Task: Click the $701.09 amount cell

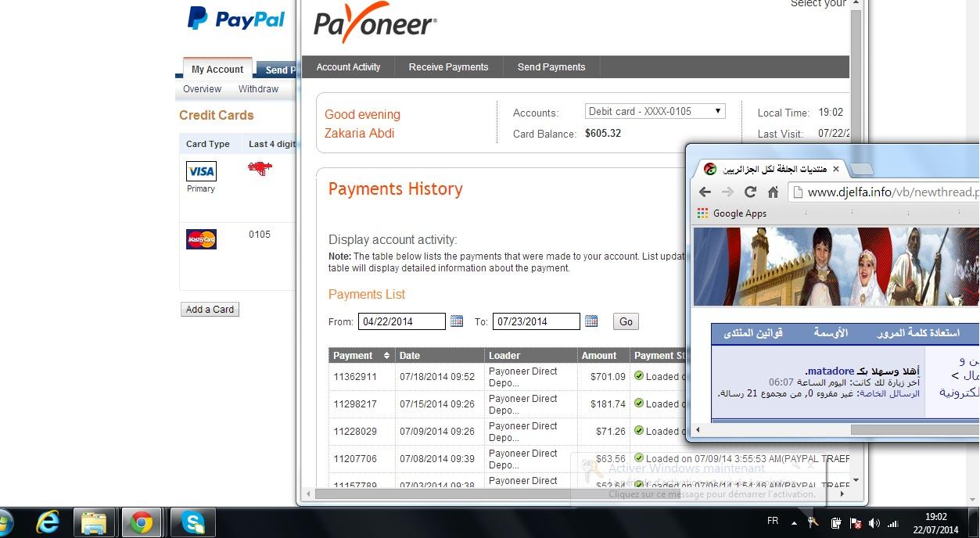Action: point(608,377)
